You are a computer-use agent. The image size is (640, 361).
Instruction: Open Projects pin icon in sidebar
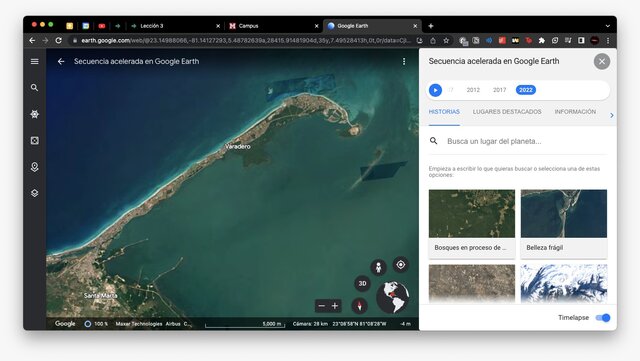coord(35,167)
